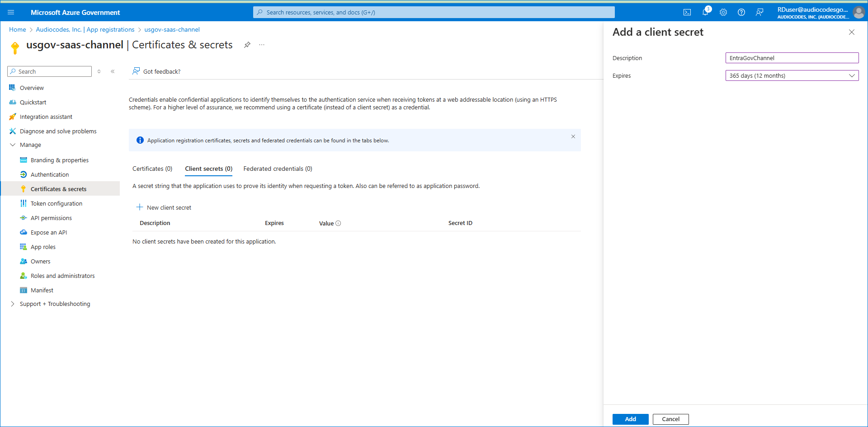
Task: Focus the sidebar Search box
Action: (x=50, y=71)
